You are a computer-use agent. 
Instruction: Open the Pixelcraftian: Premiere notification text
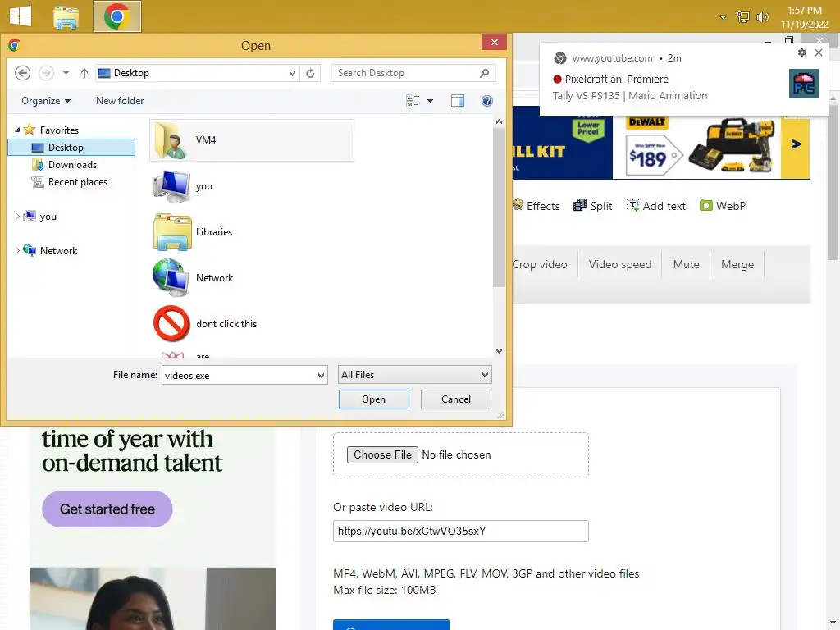pyautogui.click(x=616, y=80)
